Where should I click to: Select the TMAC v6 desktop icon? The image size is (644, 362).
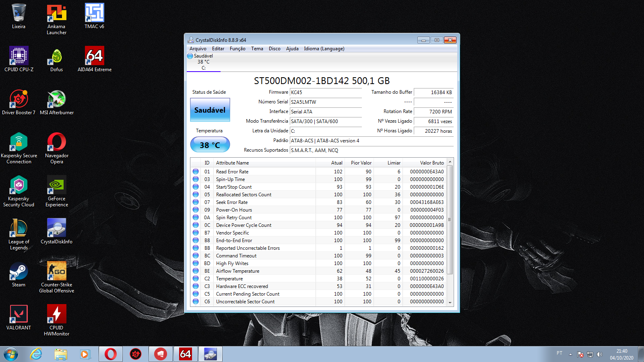tap(95, 16)
